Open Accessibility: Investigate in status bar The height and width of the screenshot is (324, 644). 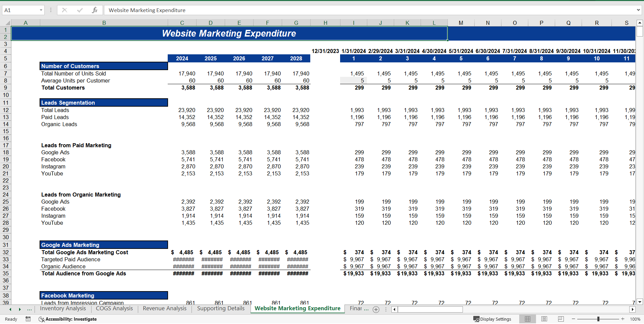click(x=68, y=319)
